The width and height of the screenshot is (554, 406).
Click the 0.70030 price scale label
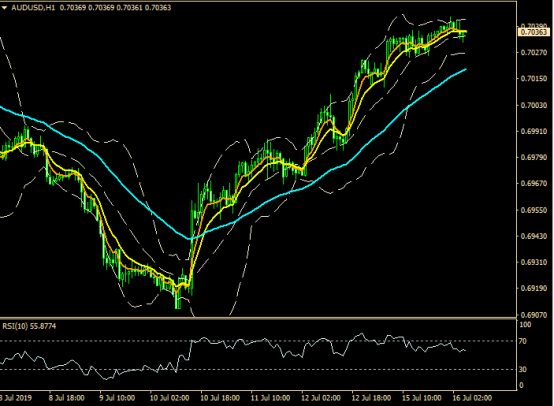[x=534, y=105]
